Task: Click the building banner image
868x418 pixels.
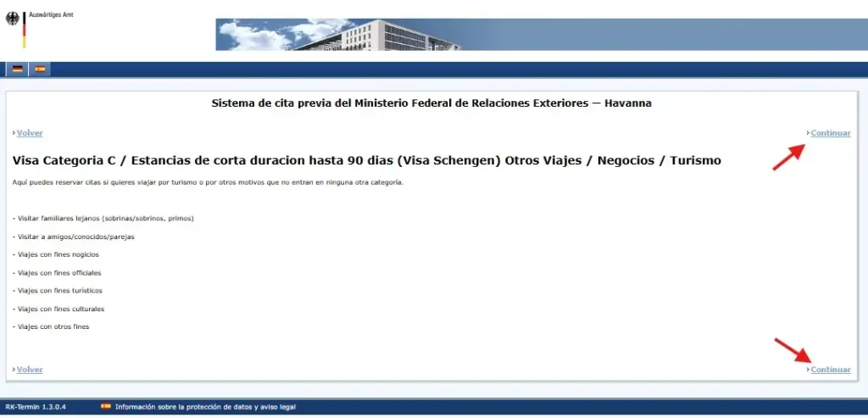Action: click(542, 34)
